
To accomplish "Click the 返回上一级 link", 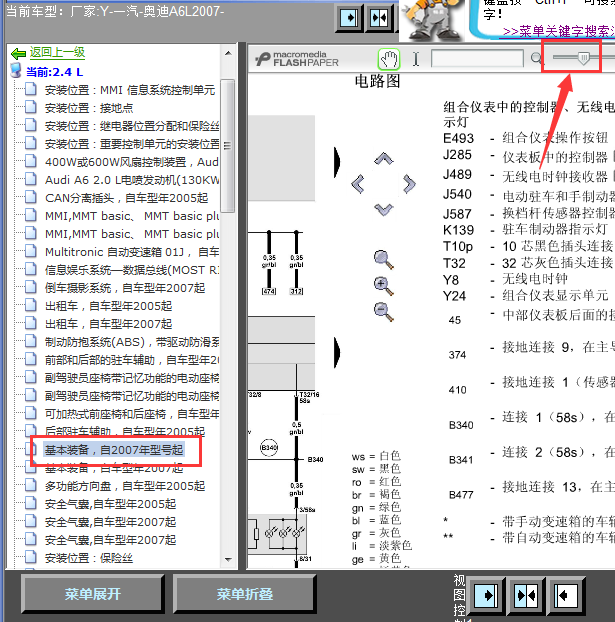I will pos(57,52).
